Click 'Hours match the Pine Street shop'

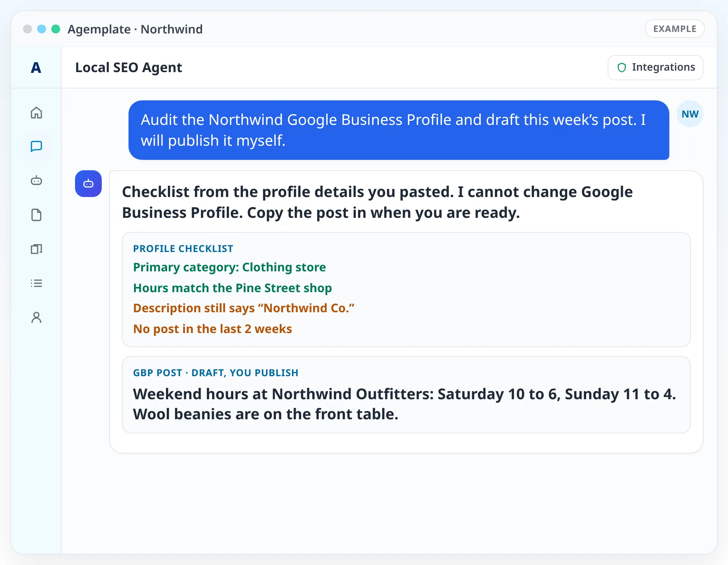pyautogui.click(x=233, y=288)
